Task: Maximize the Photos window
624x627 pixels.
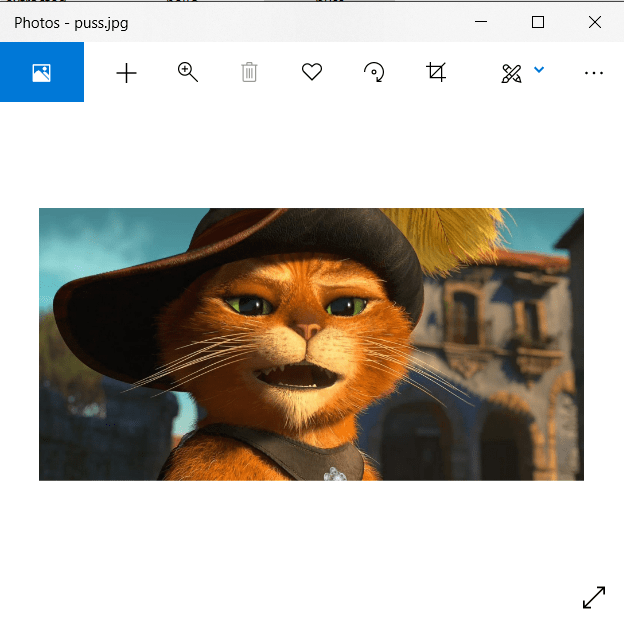Action: (538, 22)
